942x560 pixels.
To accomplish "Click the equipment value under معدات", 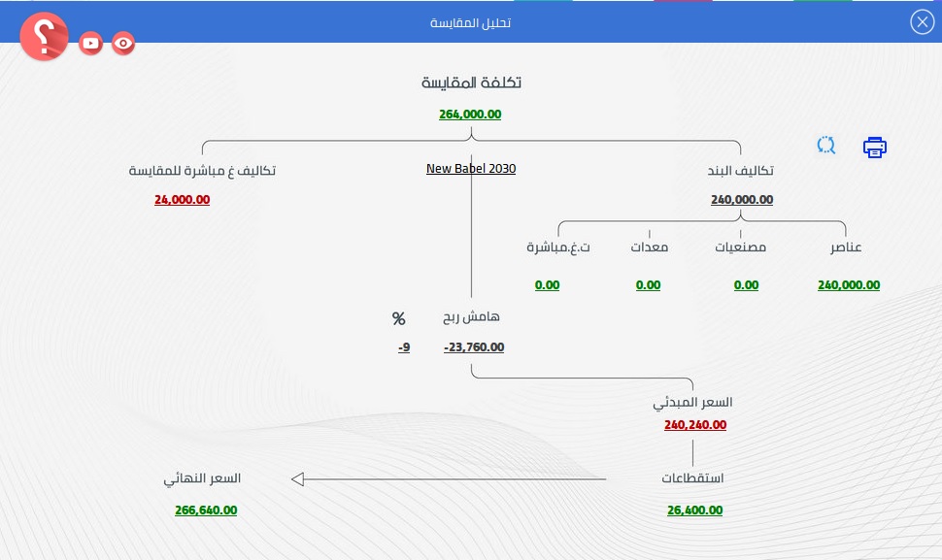I will click(x=648, y=285).
